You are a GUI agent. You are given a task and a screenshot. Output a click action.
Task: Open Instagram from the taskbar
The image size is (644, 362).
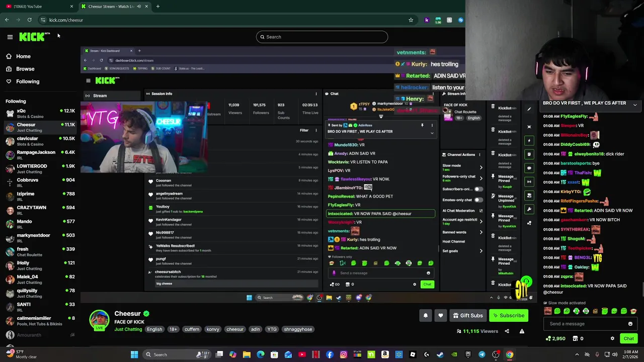pos(343,354)
